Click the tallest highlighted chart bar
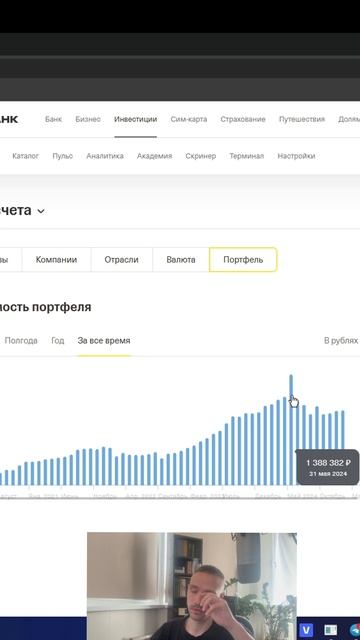Screen dimensions: 360x640 [291, 430]
